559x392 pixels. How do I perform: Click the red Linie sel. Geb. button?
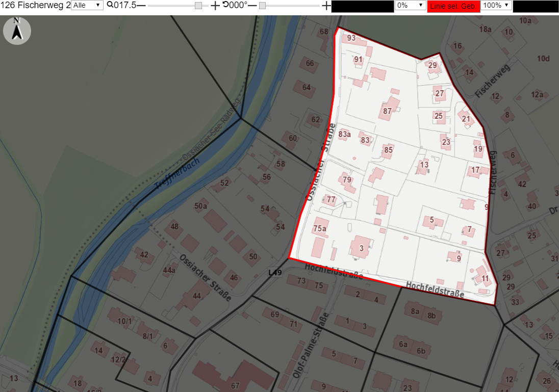[x=453, y=6]
